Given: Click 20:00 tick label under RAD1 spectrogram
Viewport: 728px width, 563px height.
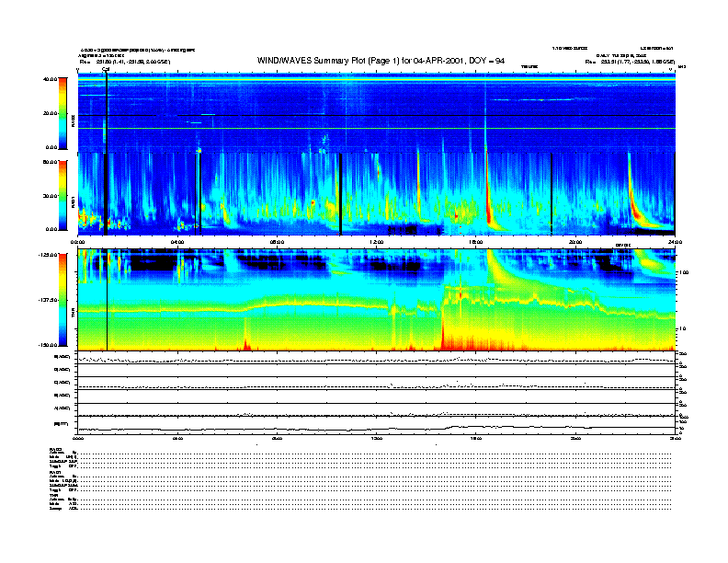Looking at the screenshot, I should (575, 242).
